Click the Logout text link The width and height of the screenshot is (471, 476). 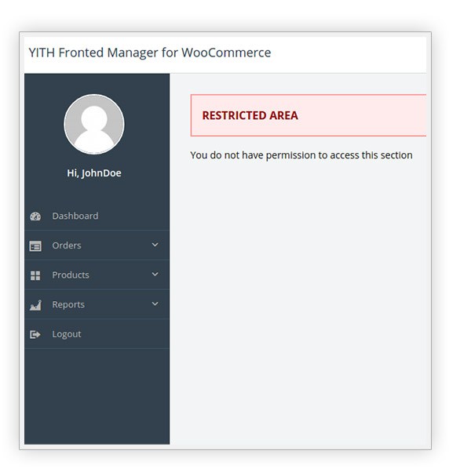pyautogui.click(x=67, y=334)
